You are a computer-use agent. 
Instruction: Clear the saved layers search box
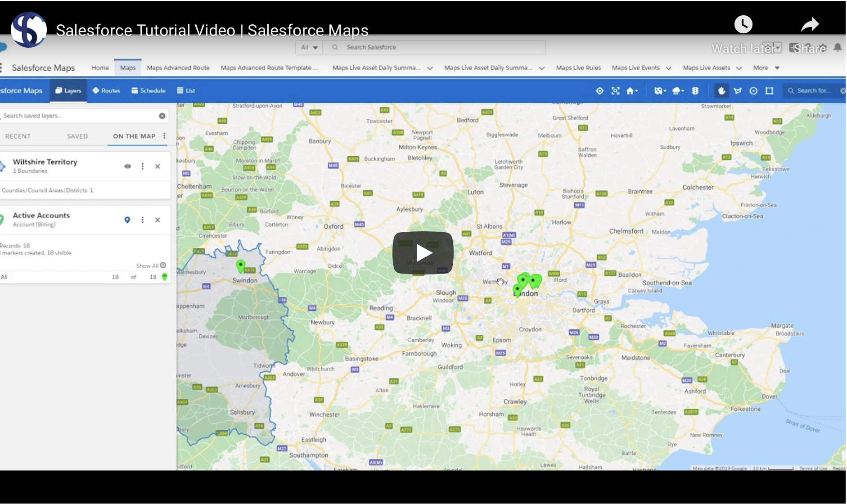162,116
